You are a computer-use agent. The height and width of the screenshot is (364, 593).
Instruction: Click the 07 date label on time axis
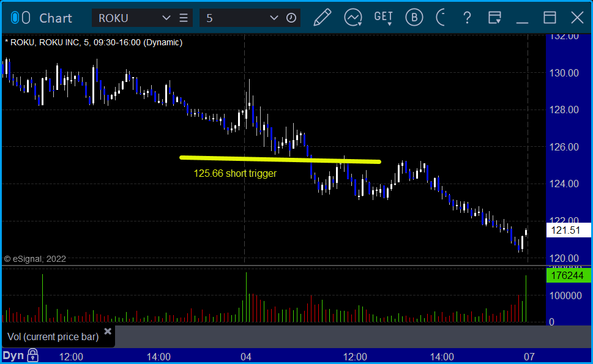point(529,357)
